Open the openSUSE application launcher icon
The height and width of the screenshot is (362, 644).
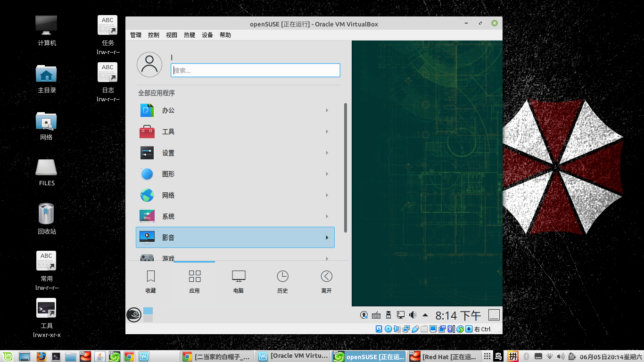click(x=134, y=315)
